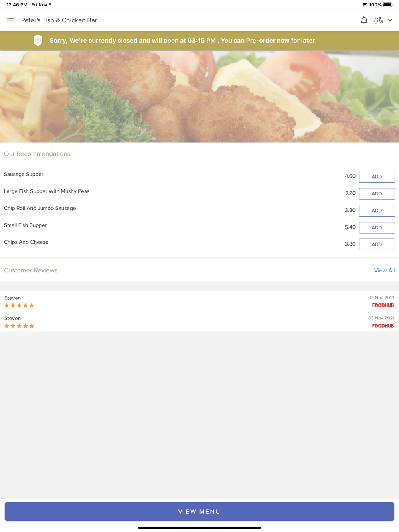Expand the delivery options chevron
This screenshot has width=399, height=532.
390,20
